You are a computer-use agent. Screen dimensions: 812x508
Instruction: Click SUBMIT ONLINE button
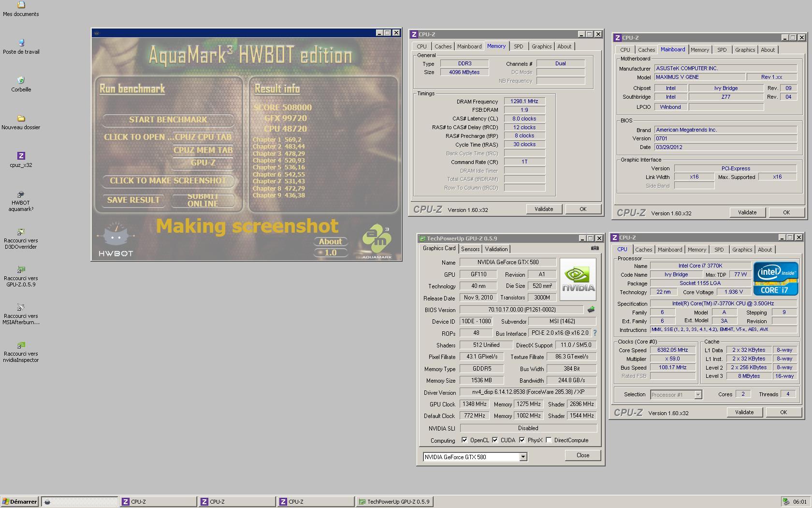[203, 200]
